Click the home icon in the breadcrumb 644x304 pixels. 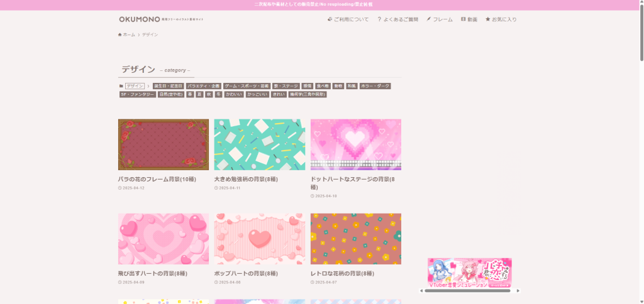(120, 35)
